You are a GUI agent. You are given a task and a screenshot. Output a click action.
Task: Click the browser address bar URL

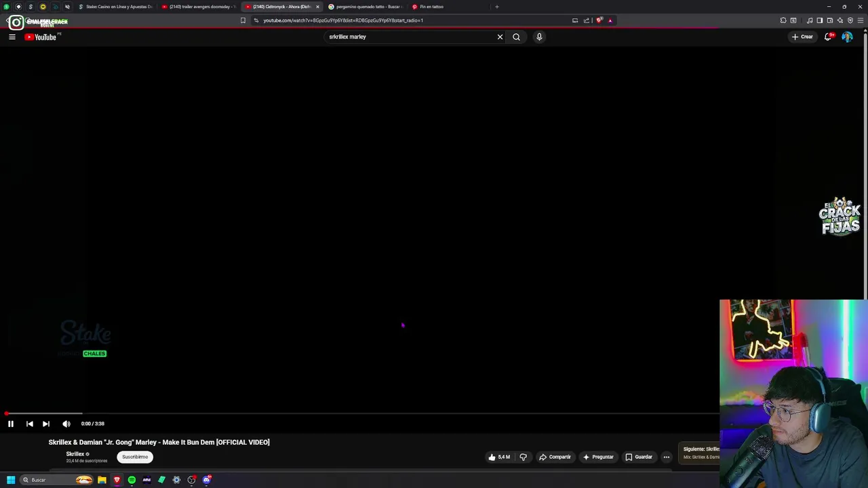(x=343, y=20)
